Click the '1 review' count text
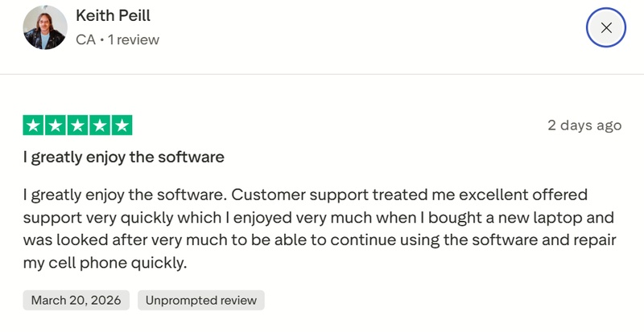The image size is (644, 332). point(133,39)
